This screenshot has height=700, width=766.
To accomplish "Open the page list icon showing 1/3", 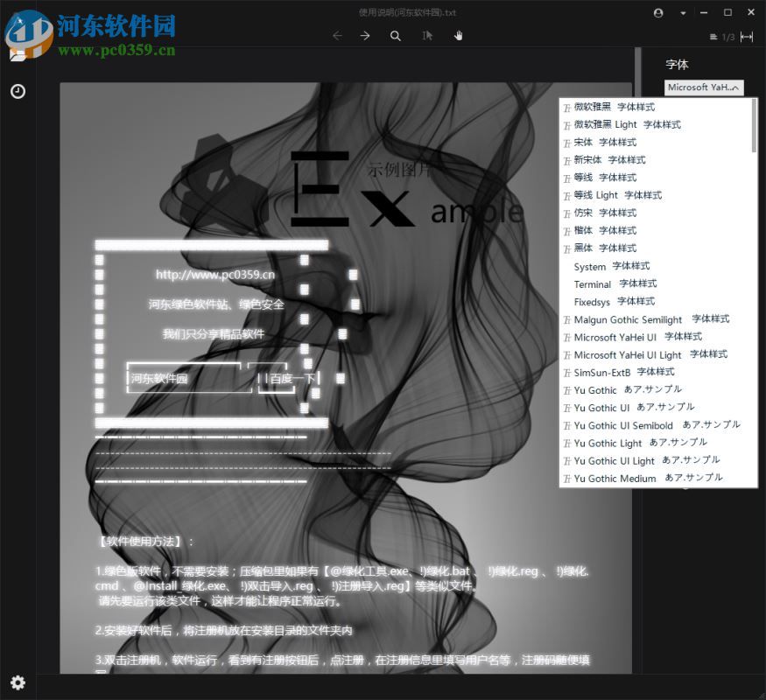I will [713, 37].
